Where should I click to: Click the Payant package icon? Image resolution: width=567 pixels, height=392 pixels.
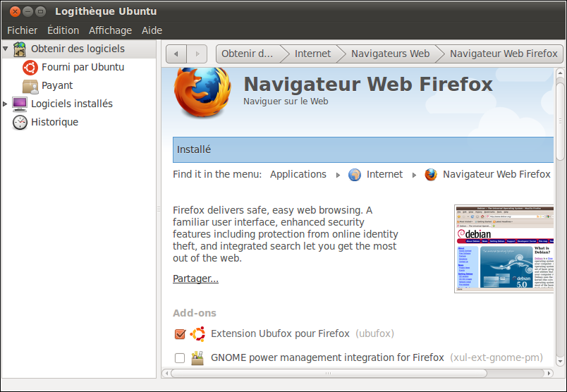(30, 86)
